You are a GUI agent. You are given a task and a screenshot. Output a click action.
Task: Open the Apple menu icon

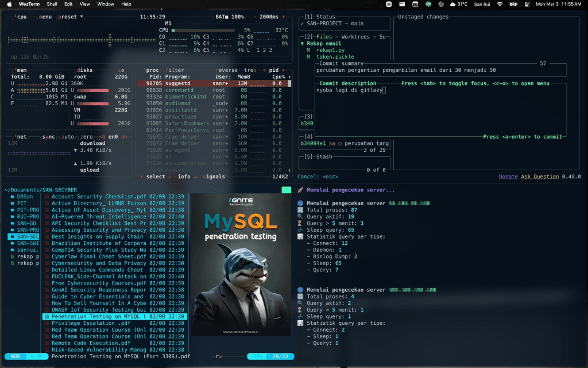tap(9, 4)
